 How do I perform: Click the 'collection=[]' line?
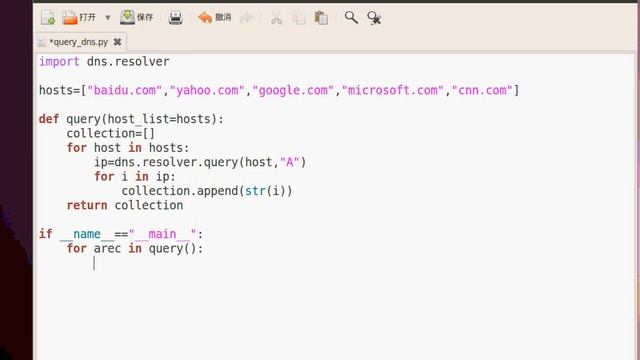pos(111,133)
